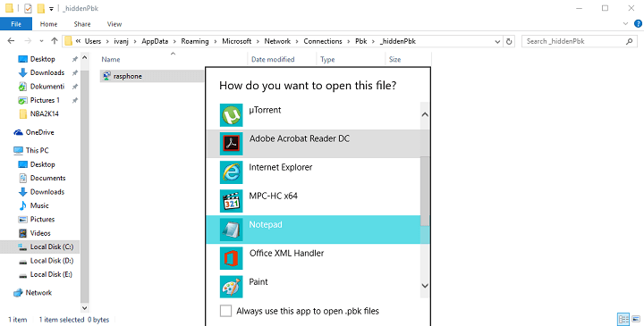Pick the Internet Explorer icon

[x=232, y=172]
